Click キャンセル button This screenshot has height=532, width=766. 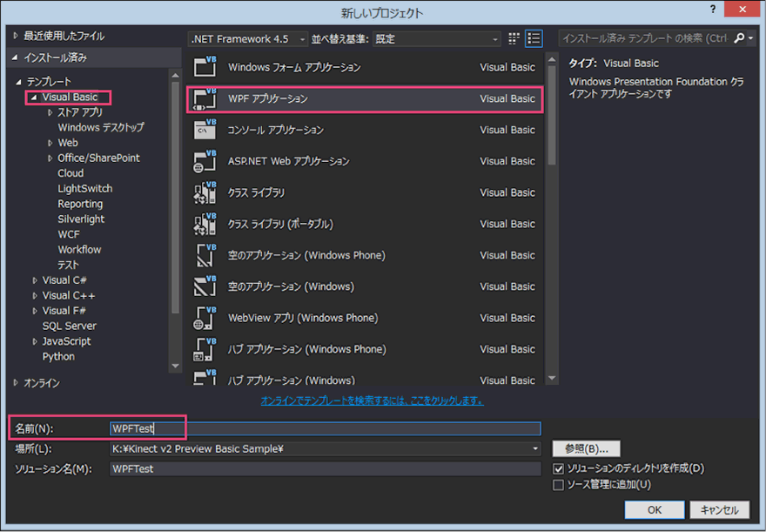click(x=719, y=510)
